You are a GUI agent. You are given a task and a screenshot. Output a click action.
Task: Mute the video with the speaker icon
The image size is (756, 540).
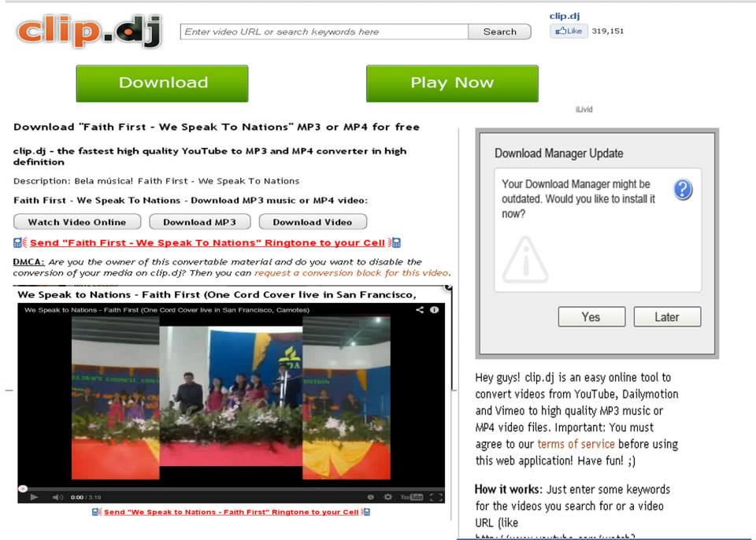(x=57, y=497)
